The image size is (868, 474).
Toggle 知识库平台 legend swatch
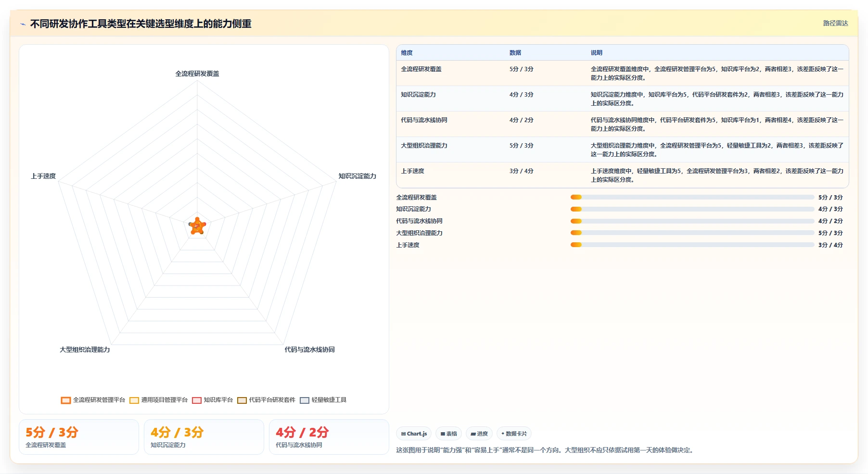coord(197,400)
